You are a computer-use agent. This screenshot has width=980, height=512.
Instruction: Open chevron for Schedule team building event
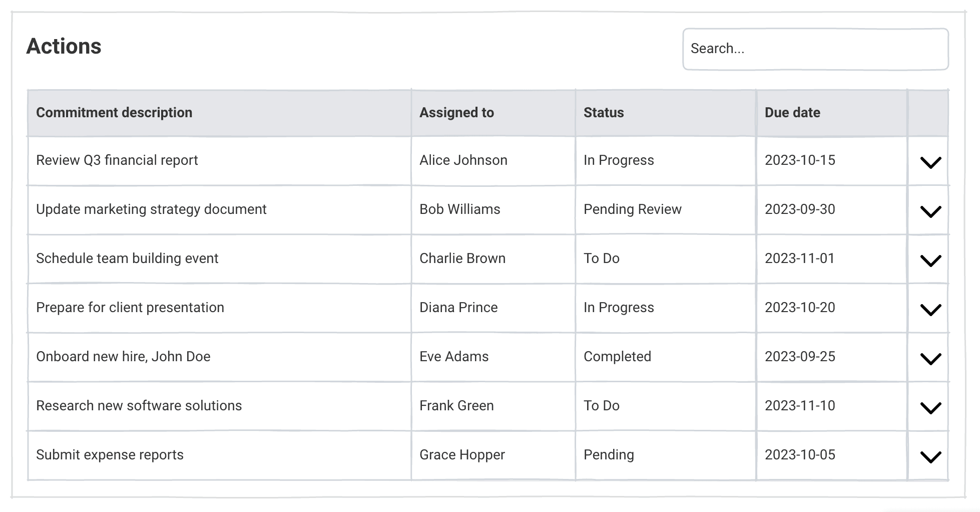click(930, 260)
